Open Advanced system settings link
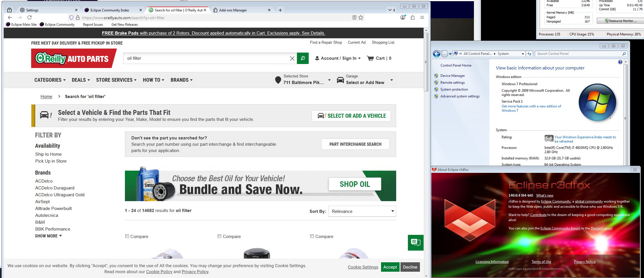The width and height of the screenshot is (644, 278). (x=460, y=96)
